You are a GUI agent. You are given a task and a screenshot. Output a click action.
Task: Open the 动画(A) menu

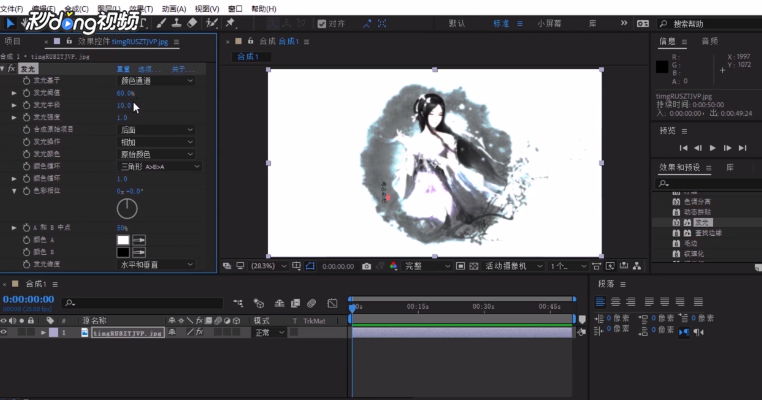click(x=174, y=9)
